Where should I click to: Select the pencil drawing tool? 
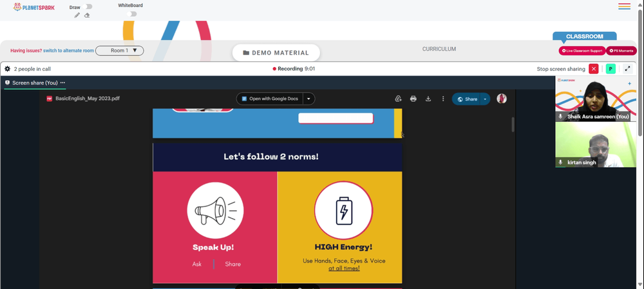coord(77,15)
